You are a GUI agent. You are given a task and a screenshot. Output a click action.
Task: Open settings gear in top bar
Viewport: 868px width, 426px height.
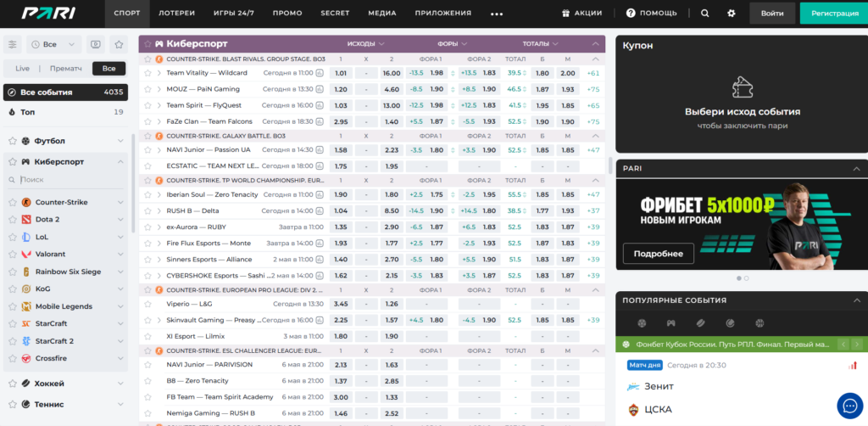coord(732,14)
